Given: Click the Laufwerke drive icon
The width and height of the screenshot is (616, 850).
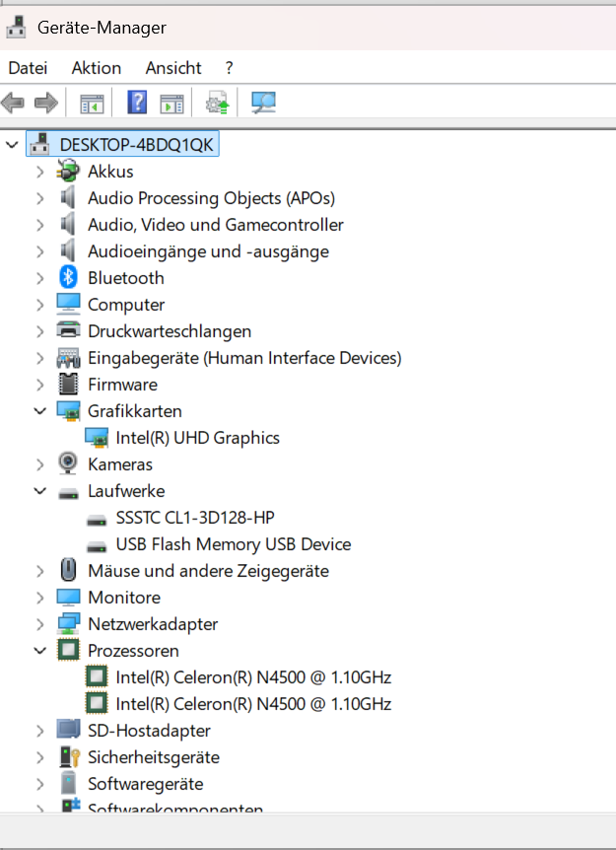Looking at the screenshot, I should [x=68, y=492].
